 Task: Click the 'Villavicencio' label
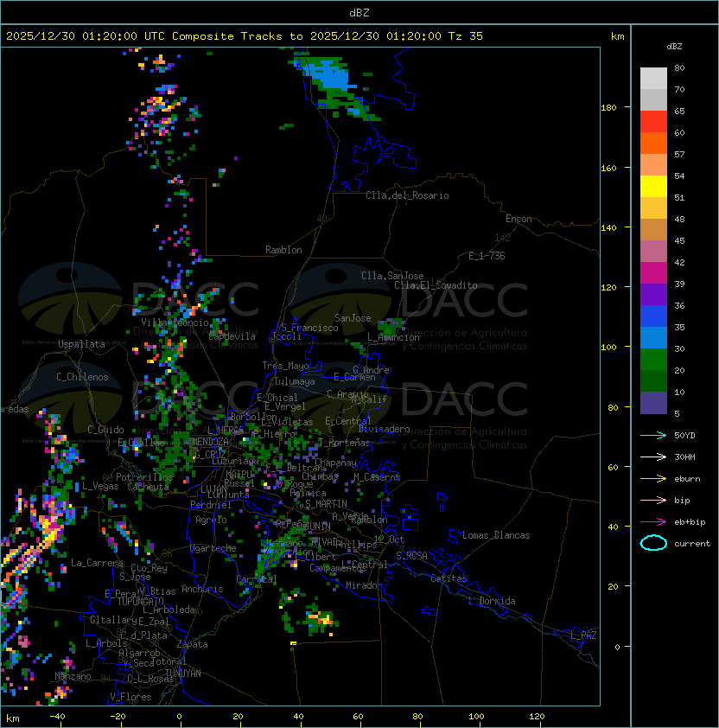click(175, 322)
